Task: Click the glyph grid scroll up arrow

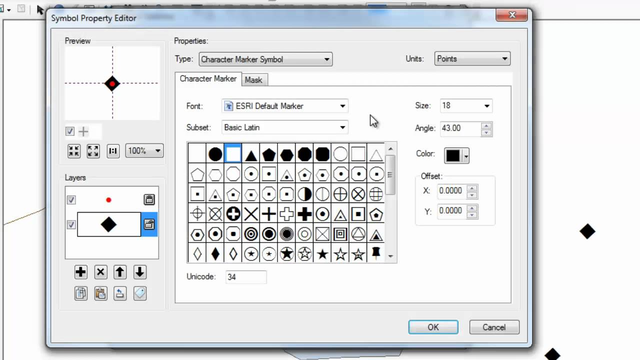Action: (391, 149)
